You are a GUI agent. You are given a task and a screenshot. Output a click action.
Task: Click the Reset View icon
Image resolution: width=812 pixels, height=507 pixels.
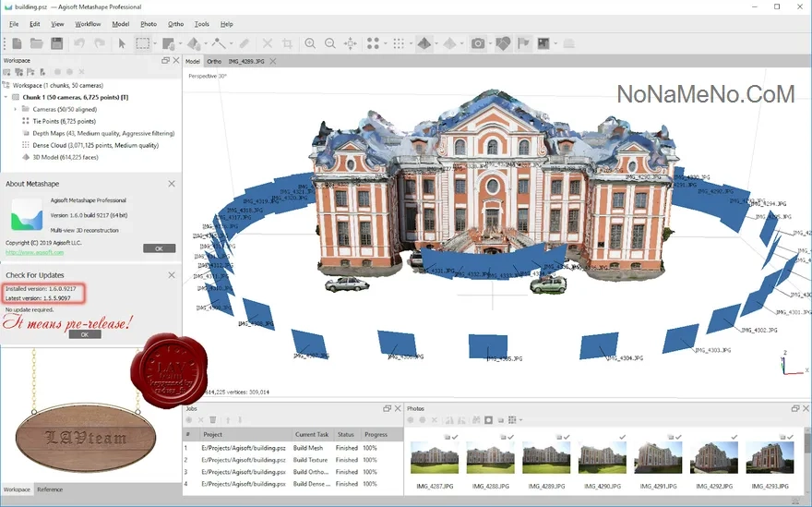[x=351, y=43]
